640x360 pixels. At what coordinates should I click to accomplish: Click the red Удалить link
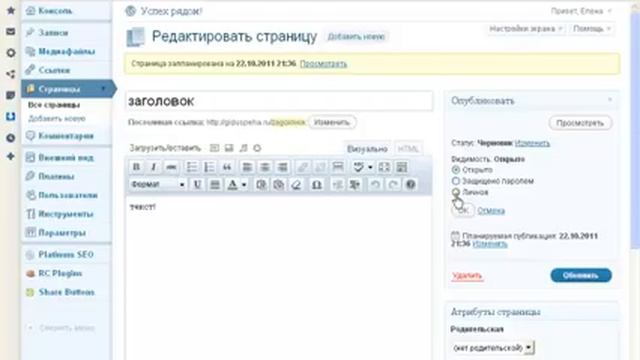[467, 276]
